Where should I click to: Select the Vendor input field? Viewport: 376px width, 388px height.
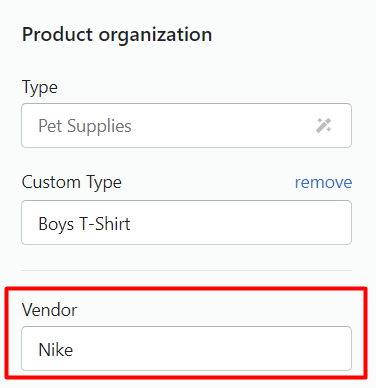[x=186, y=348]
